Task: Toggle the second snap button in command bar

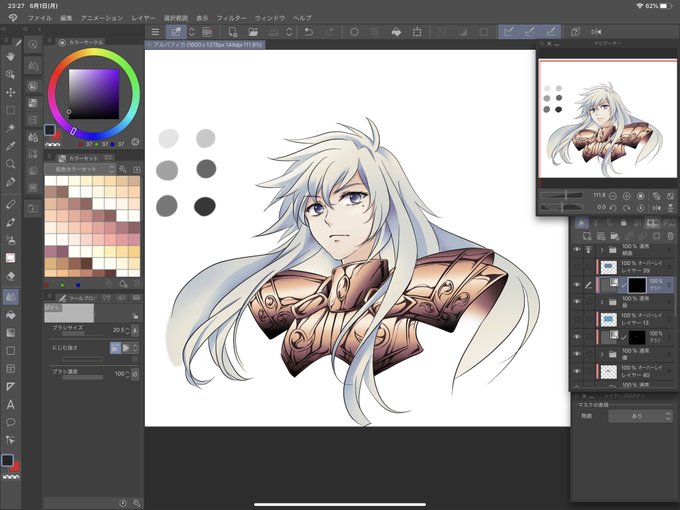Action: pyautogui.click(x=530, y=32)
